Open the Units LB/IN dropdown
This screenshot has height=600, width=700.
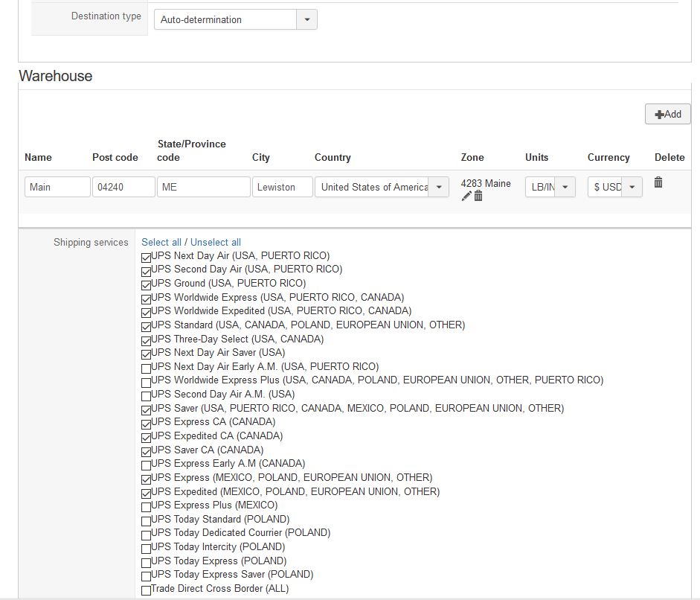(x=565, y=187)
